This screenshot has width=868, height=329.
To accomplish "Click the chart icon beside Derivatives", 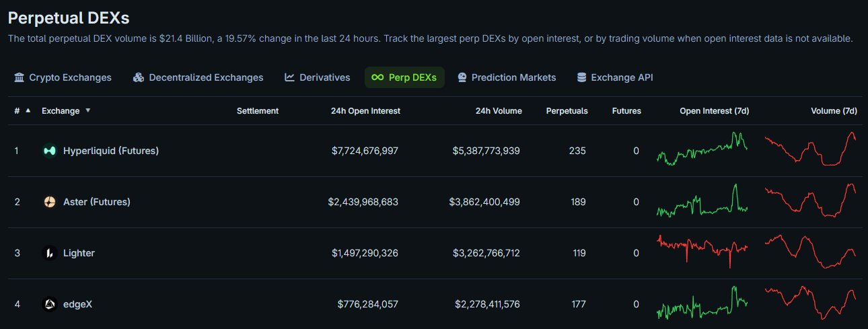I will coord(289,77).
